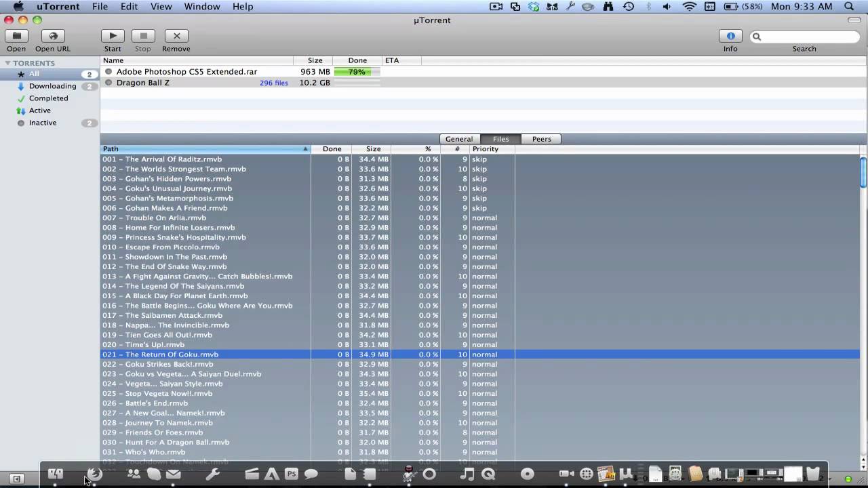The height and width of the screenshot is (488, 868).
Task: Collapse the TORRENTS sidebar section
Action: [x=8, y=63]
